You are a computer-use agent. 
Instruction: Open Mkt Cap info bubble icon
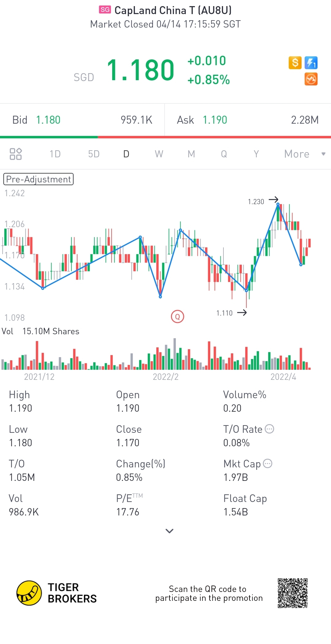[268, 463]
